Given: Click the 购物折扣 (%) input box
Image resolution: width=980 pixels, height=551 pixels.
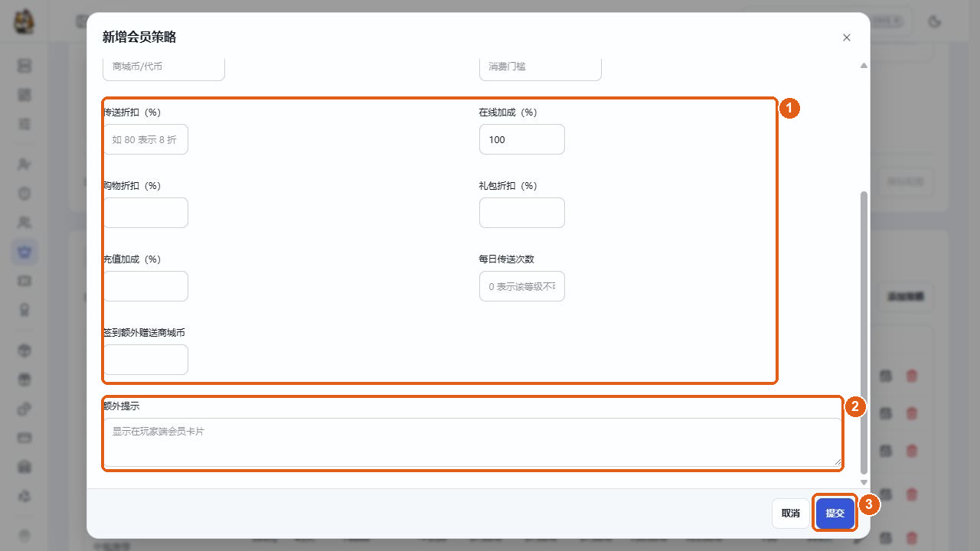Looking at the screenshot, I should pyautogui.click(x=145, y=213).
